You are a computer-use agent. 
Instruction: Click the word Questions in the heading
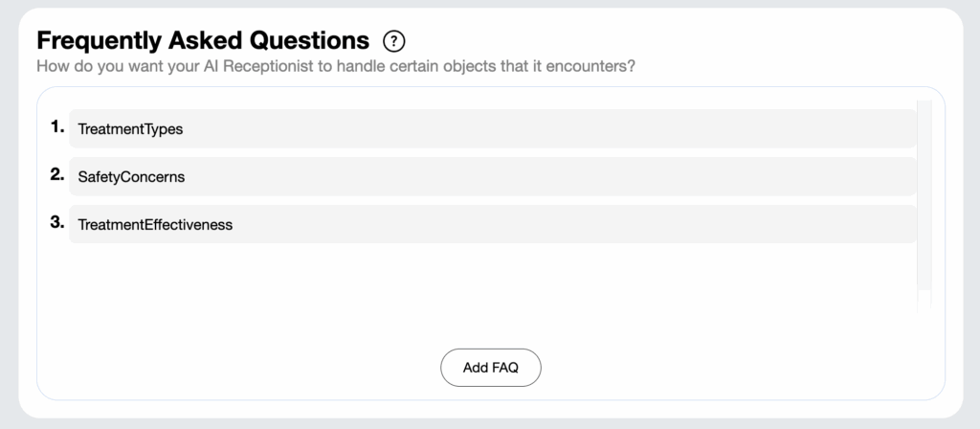(x=310, y=40)
